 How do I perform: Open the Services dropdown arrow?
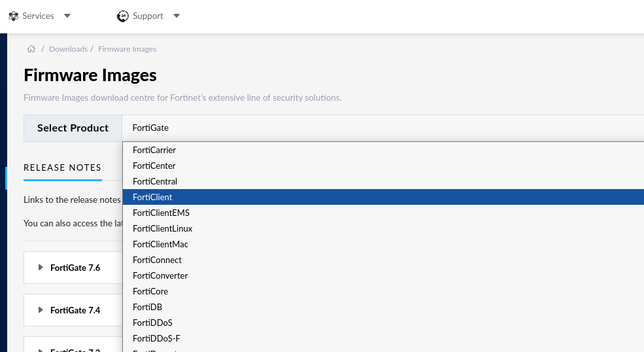coord(67,16)
